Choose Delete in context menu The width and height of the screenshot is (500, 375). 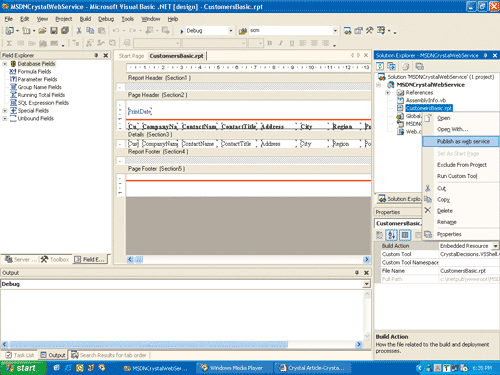point(461,211)
